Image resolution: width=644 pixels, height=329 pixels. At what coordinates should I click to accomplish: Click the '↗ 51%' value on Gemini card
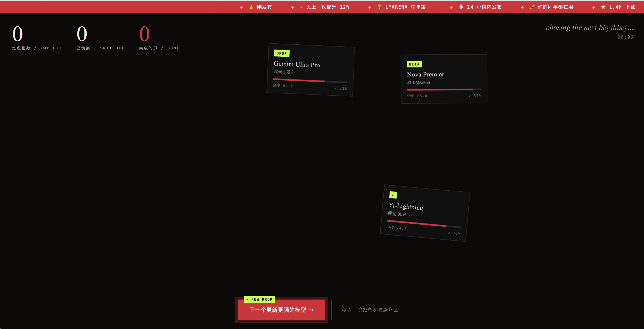(341, 88)
